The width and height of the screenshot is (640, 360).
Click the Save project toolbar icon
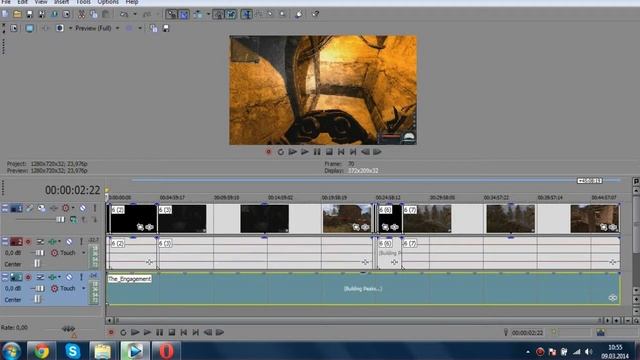tap(29, 14)
